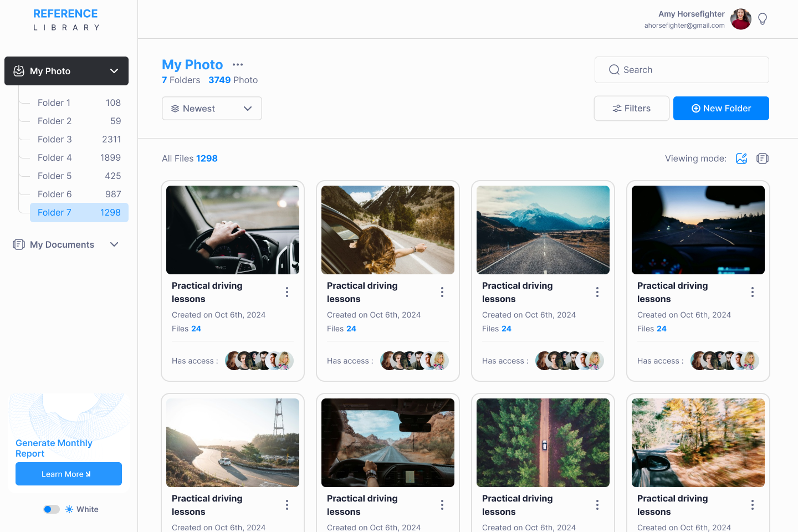The width and height of the screenshot is (798, 532).
Task: Click the ahorsefighter@gmail.com email text
Action: click(684, 25)
